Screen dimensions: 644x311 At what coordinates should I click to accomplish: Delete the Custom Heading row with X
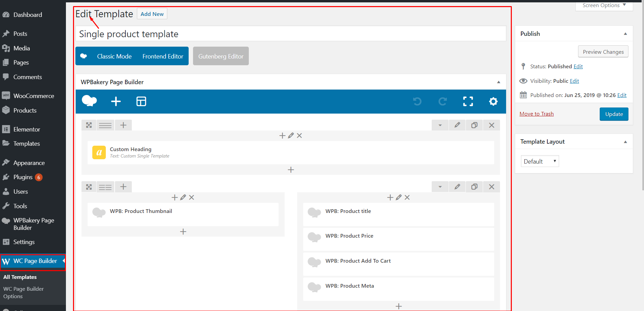click(x=492, y=125)
